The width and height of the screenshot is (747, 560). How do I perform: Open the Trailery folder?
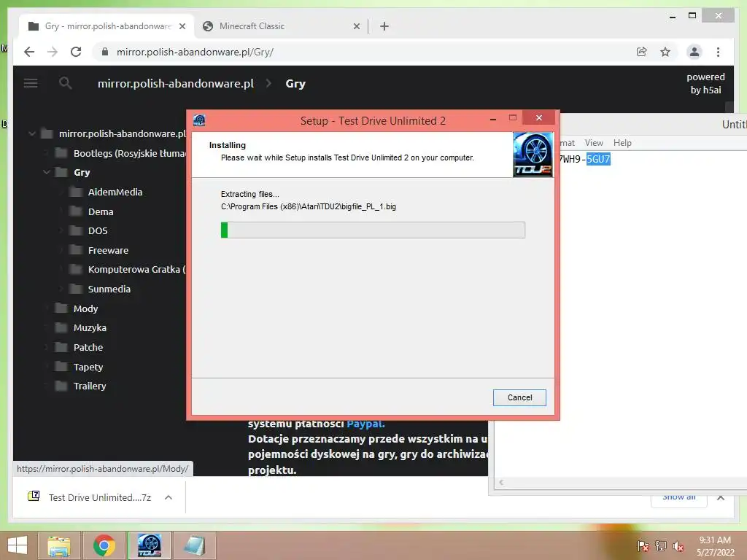point(90,386)
